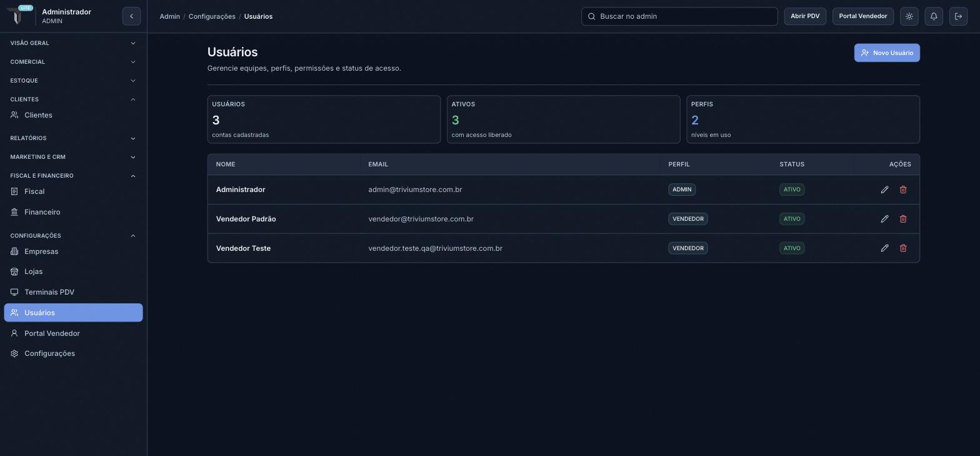Click the Abrir PDV button

pyautogui.click(x=805, y=16)
